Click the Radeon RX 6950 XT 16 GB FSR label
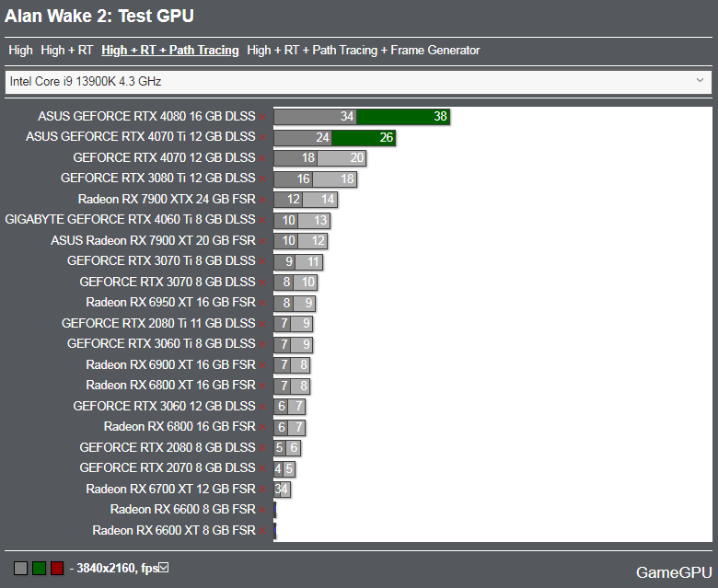Image resolution: width=718 pixels, height=588 pixels. 171,303
